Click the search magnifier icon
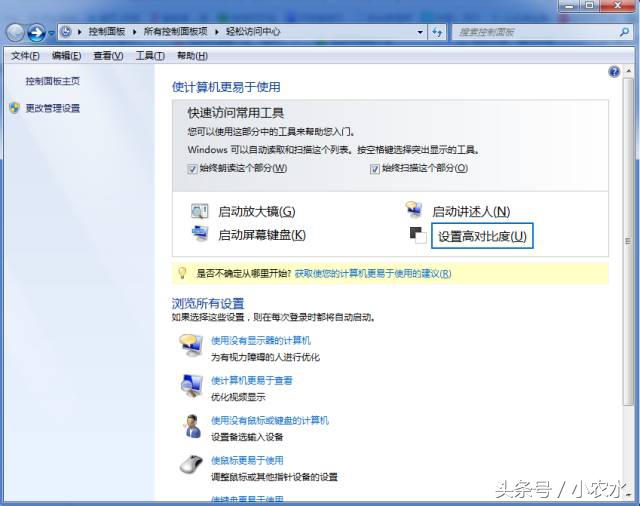The image size is (640, 506). pos(624,32)
